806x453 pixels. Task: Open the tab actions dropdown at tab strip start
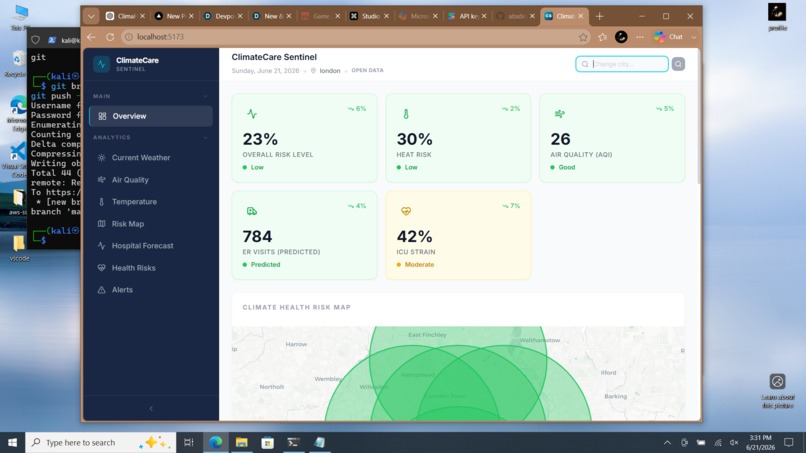91,16
